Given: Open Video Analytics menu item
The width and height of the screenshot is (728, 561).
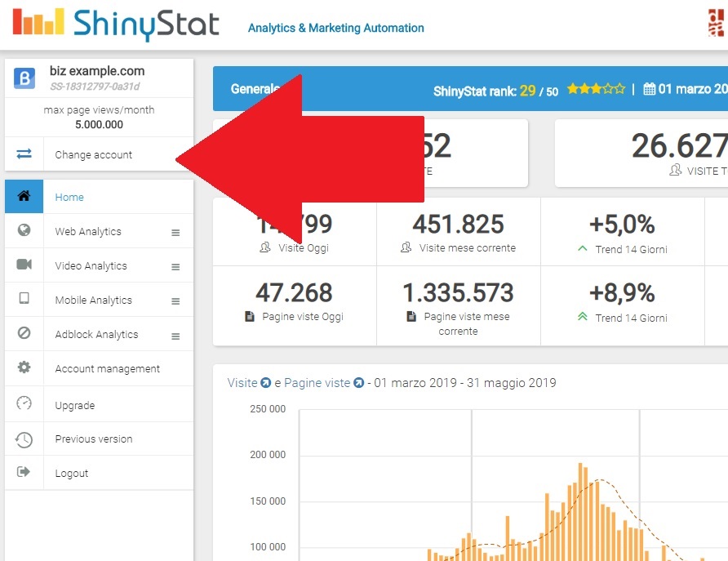Looking at the screenshot, I should coord(99,265).
